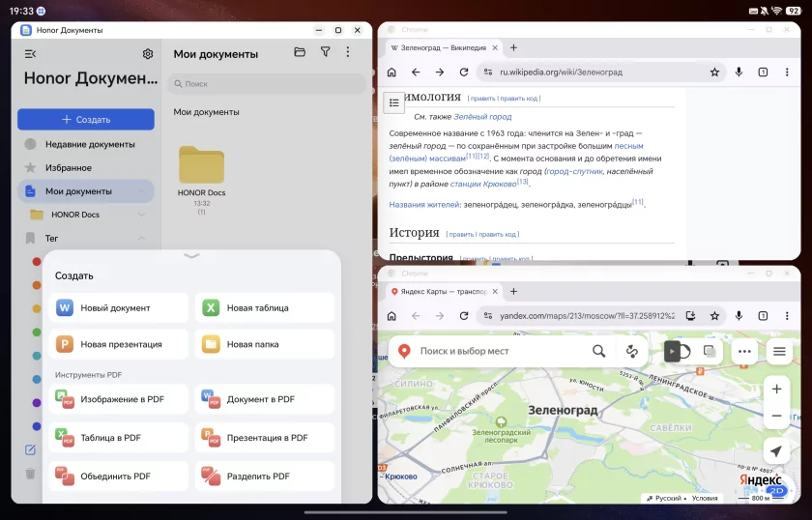Click the search magnifier in Yandex Maps
This screenshot has width=812, height=520.
[x=598, y=351]
